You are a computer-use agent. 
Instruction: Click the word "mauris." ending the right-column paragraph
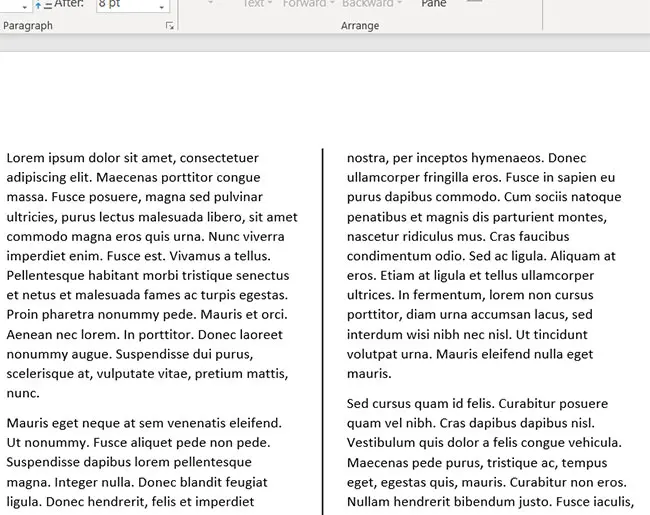369,374
